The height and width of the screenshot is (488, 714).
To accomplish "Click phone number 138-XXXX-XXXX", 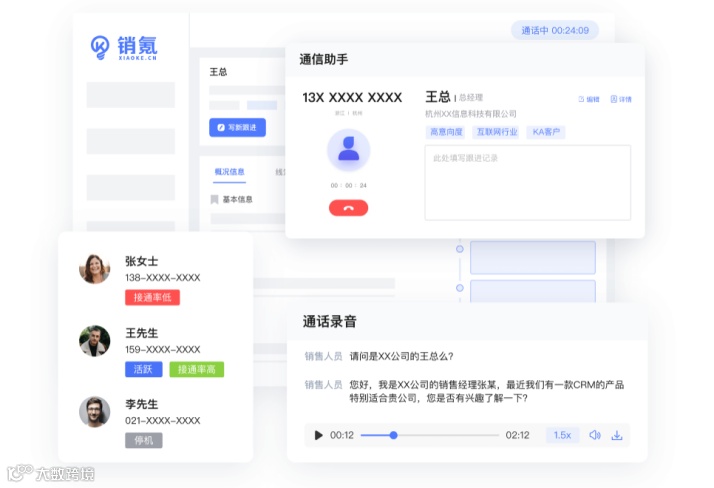I will [x=163, y=278].
